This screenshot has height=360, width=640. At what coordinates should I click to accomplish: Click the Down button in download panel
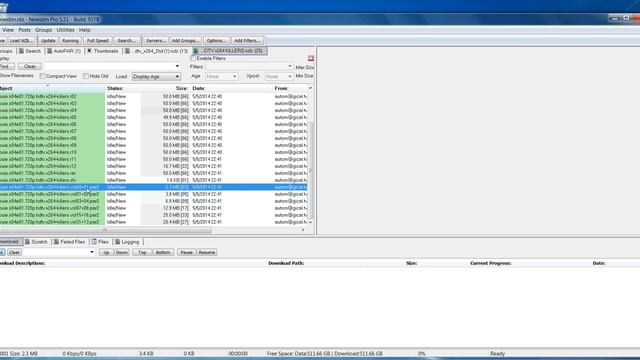click(x=122, y=252)
